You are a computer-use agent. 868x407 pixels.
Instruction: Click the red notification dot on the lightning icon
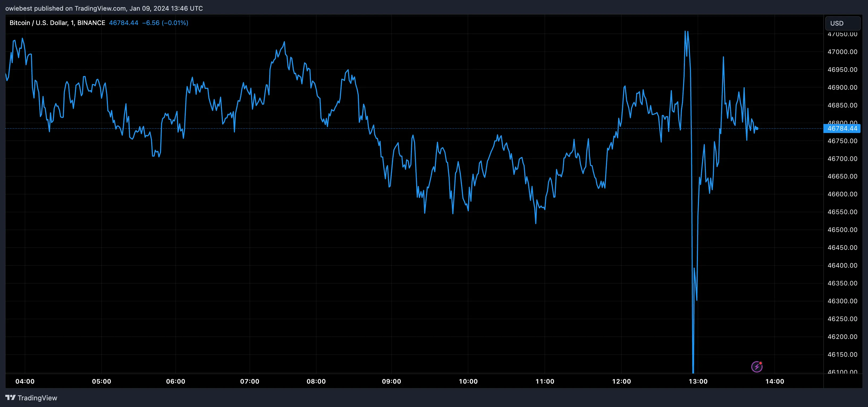tap(760, 363)
